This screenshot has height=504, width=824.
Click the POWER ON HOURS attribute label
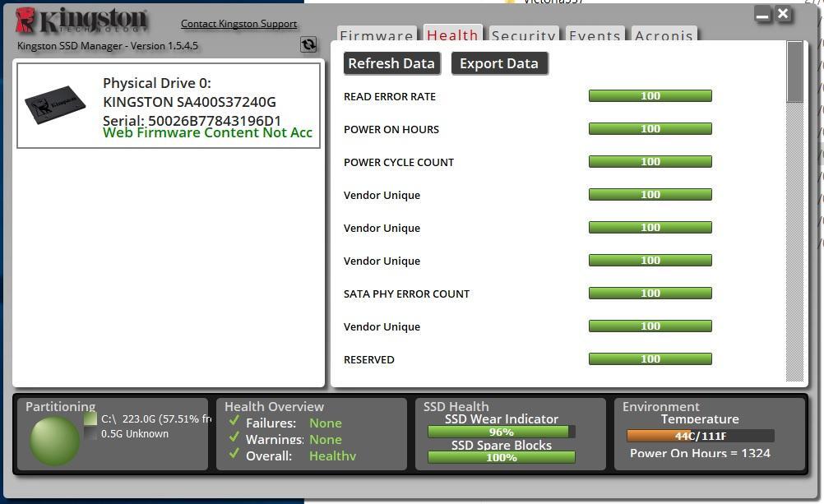[391, 129]
